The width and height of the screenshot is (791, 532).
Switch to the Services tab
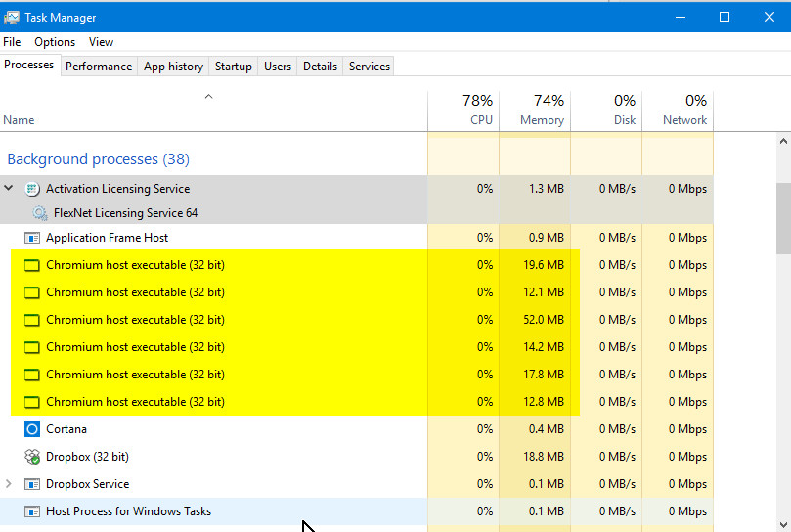tap(370, 66)
